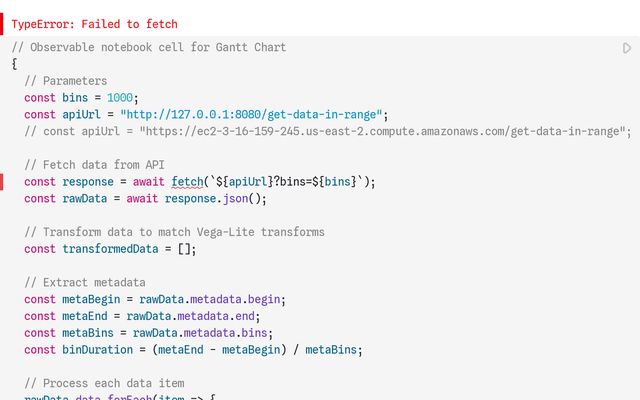The width and height of the screenshot is (640, 400).
Task: Click the metadata.end property access
Action: click(x=216, y=316)
